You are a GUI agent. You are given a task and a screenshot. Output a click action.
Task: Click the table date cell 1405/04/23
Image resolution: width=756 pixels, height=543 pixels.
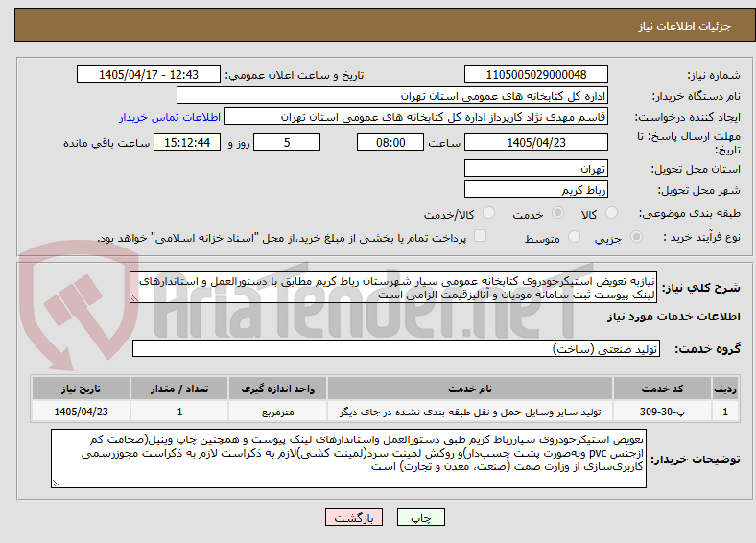click(x=81, y=412)
